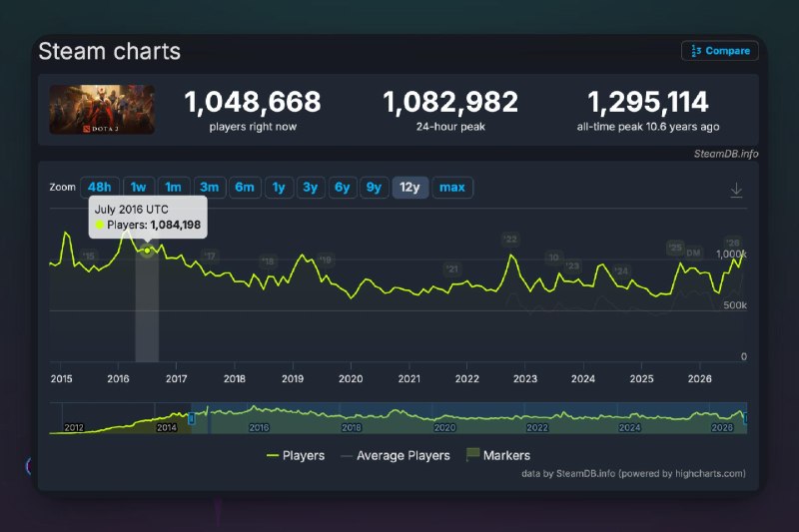
Task: Click the '15 chart marker flag
Action: coord(88,256)
